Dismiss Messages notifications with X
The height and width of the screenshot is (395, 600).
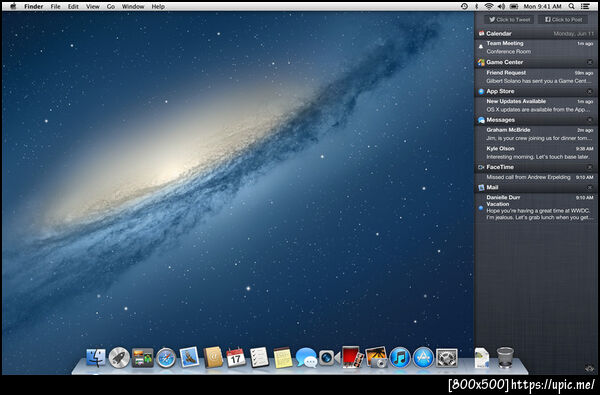tap(590, 120)
